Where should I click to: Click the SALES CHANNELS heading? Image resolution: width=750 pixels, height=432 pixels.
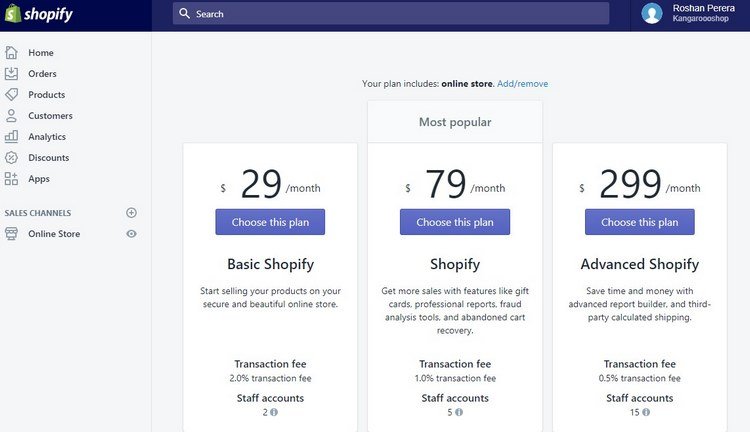pyautogui.click(x=38, y=213)
